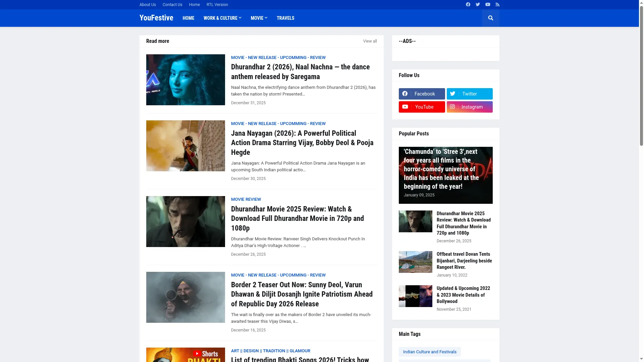Select category label above Dhurandhar 2 article
The image size is (644, 362).
(x=278, y=58)
